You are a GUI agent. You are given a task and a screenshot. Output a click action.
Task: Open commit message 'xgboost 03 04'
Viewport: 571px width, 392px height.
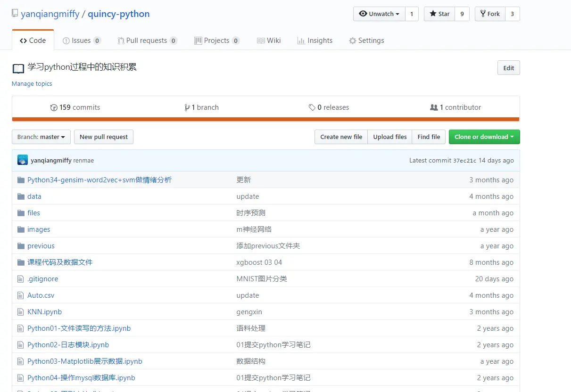coord(259,262)
